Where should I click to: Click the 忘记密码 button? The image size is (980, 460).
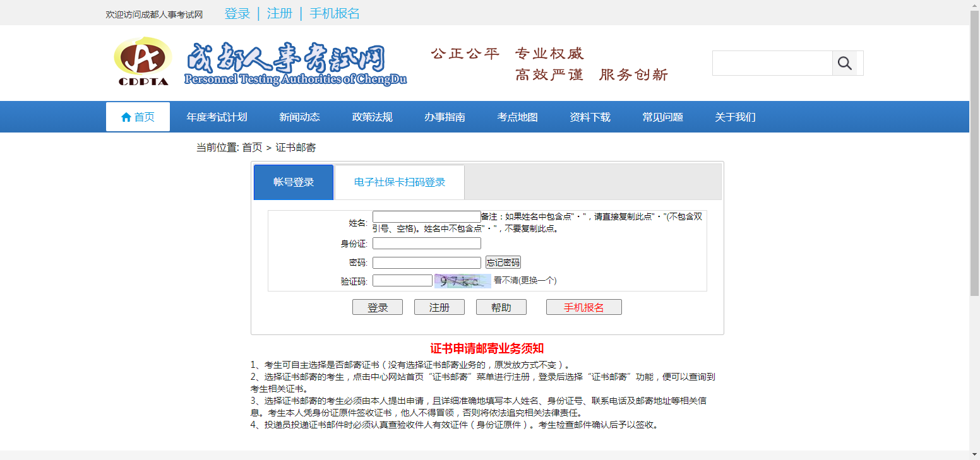pos(503,262)
